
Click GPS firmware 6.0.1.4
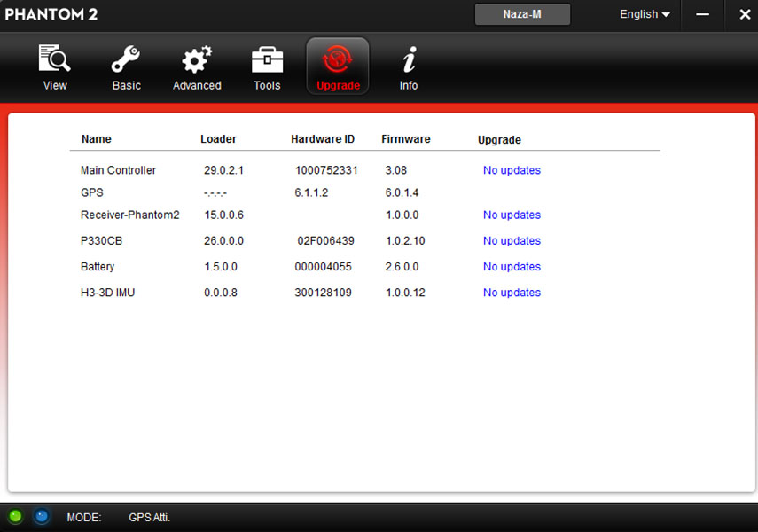[x=402, y=192]
